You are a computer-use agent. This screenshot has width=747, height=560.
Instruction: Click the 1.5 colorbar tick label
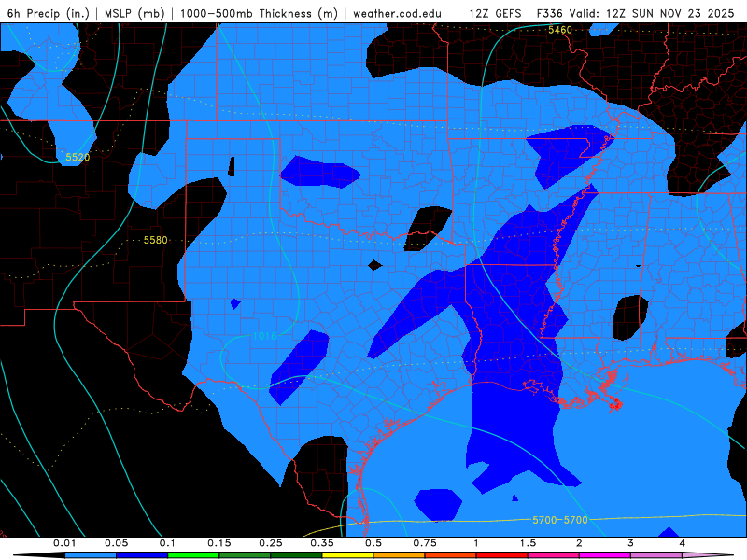coord(528,543)
